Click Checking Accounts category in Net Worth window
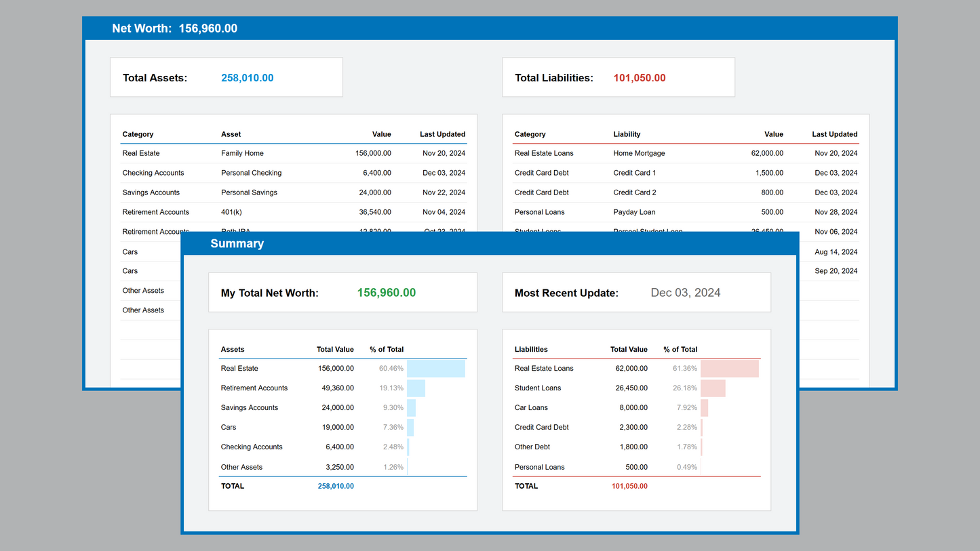The height and width of the screenshot is (551, 980). pyautogui.click(x=153, y=173)
